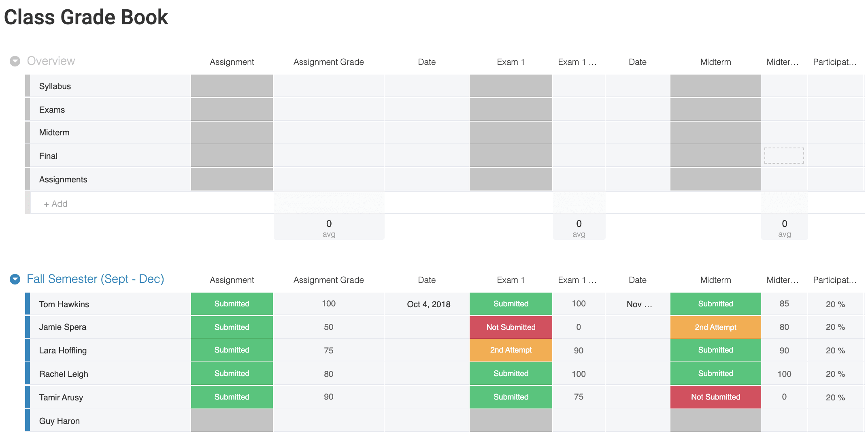Viewport: 868px width, 432px height.
Task: Change Rachel Leigh Assignment status
Action: coord(232,374)
